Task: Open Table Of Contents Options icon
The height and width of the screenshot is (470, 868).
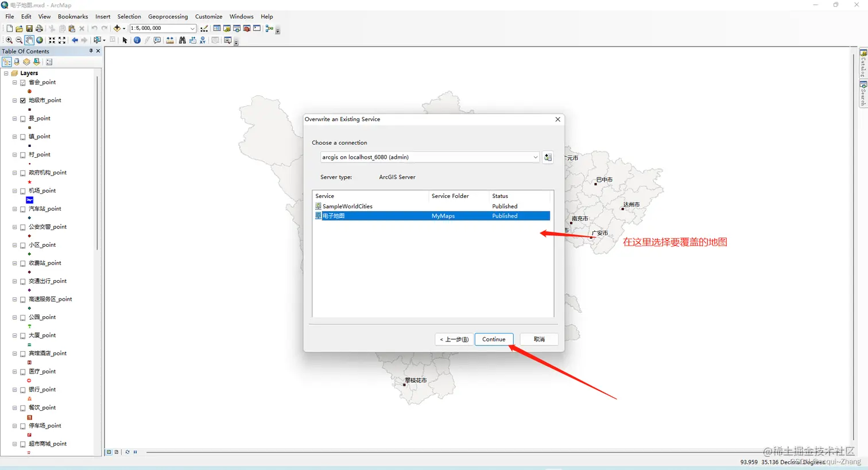Action: click(x=49, y=61)
